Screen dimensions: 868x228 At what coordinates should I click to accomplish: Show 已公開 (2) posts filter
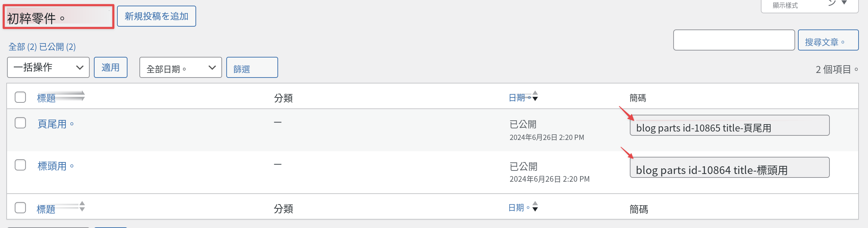click(57, 47)
